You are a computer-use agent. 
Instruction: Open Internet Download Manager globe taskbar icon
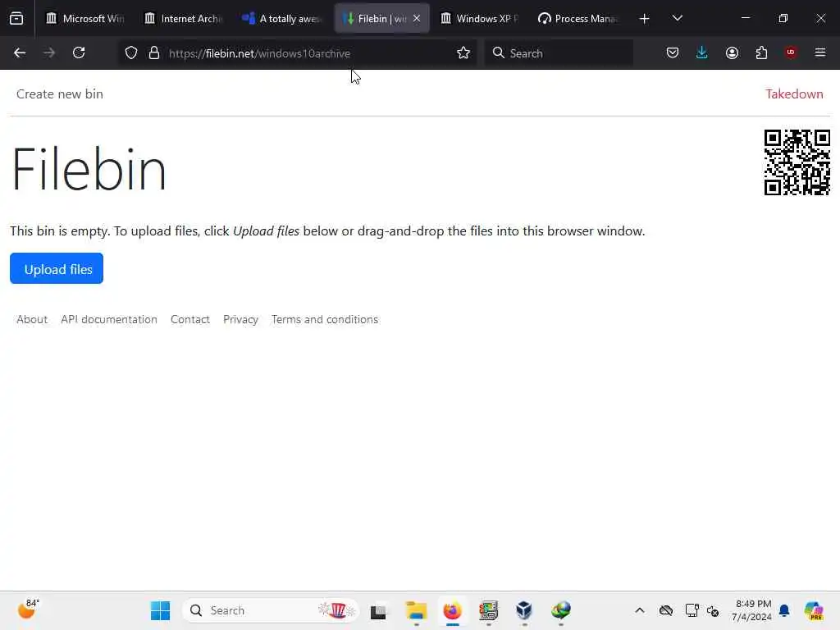[x=561, y=611]
